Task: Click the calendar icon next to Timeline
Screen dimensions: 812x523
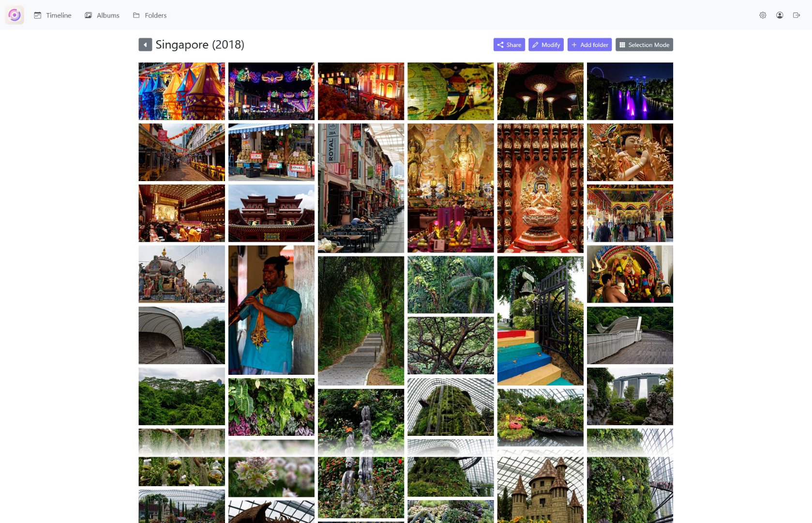Action: [38, 15]
